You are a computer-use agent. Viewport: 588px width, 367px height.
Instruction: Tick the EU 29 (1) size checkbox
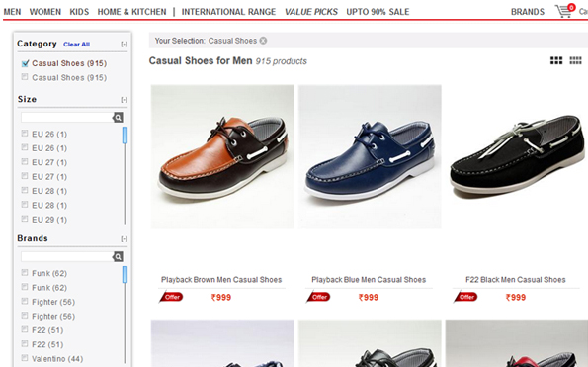25,219
